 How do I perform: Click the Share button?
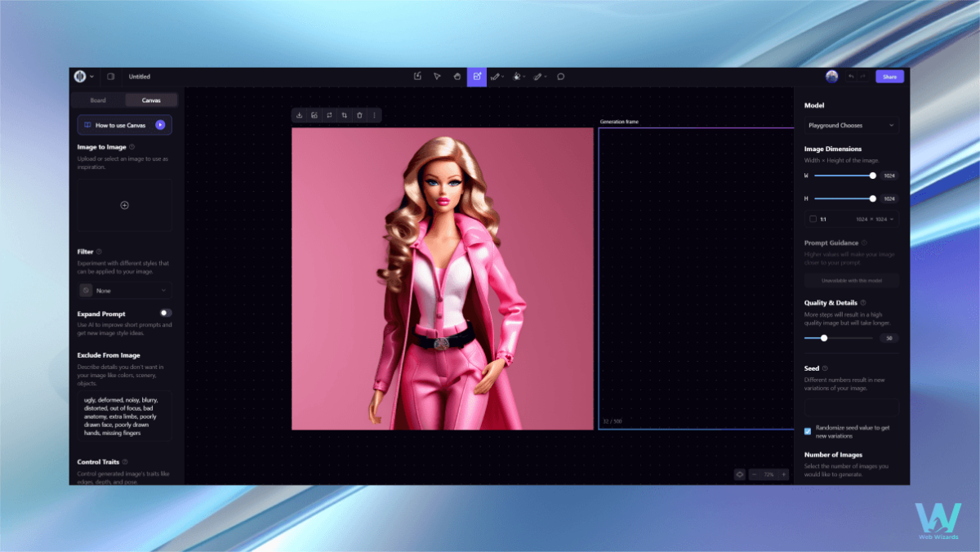(x=889, y=77)
